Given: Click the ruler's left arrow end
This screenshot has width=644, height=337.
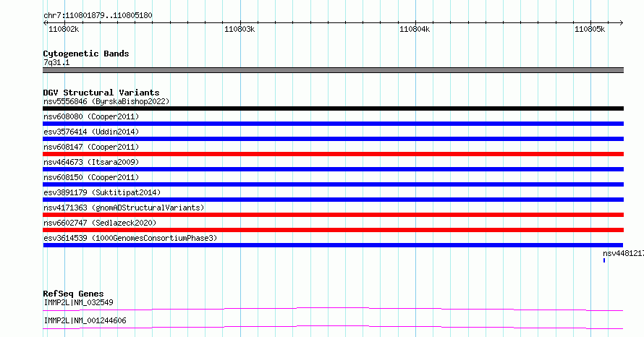Looking at the screenshot, I should 45,23.
